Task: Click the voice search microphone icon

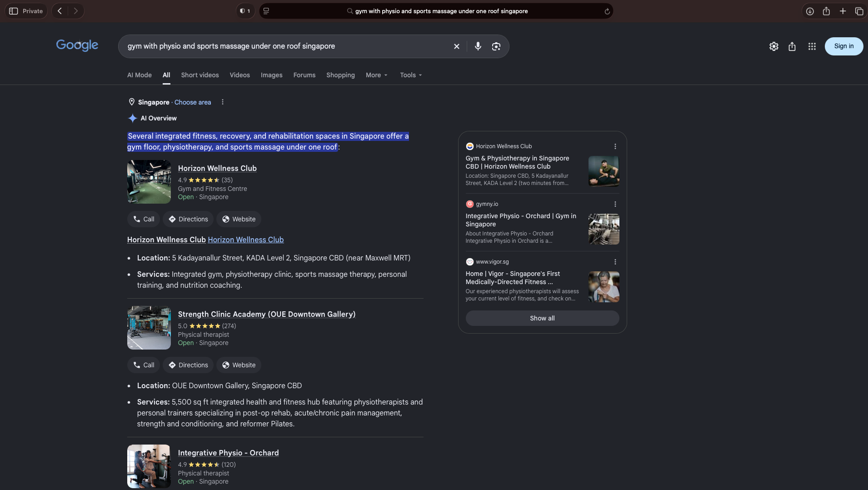Action: pyautogui.click(x=478, y=46)
